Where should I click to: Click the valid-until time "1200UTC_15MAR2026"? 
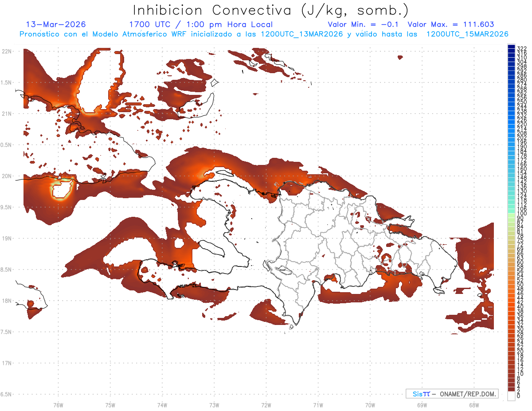click(467, 34)
